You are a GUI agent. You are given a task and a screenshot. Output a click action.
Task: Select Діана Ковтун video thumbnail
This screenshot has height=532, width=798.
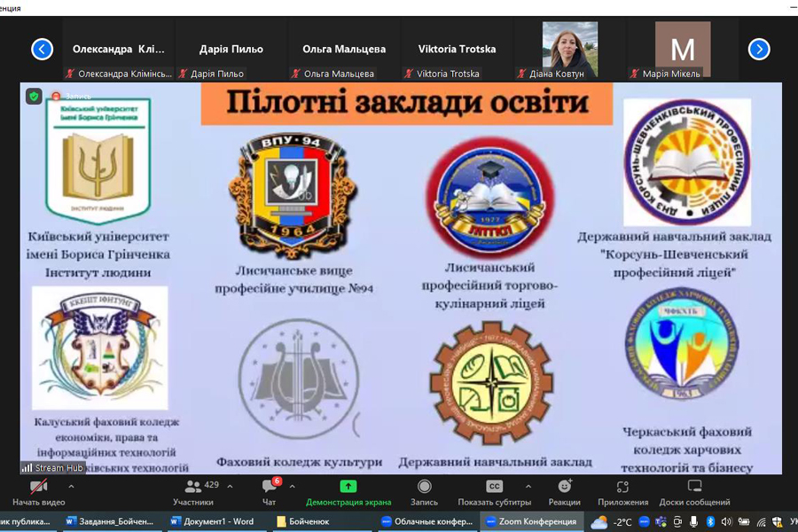570,50
